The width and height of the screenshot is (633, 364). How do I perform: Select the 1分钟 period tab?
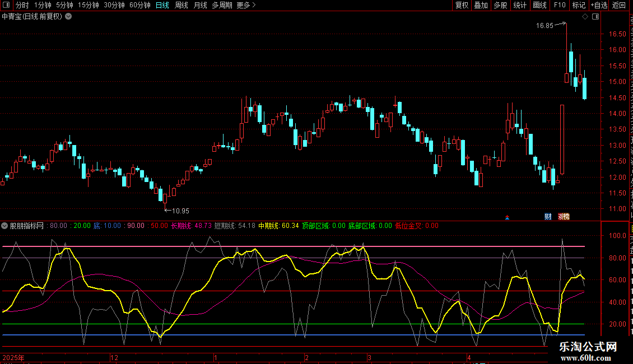pyautogui.click(x=43, y=5)
